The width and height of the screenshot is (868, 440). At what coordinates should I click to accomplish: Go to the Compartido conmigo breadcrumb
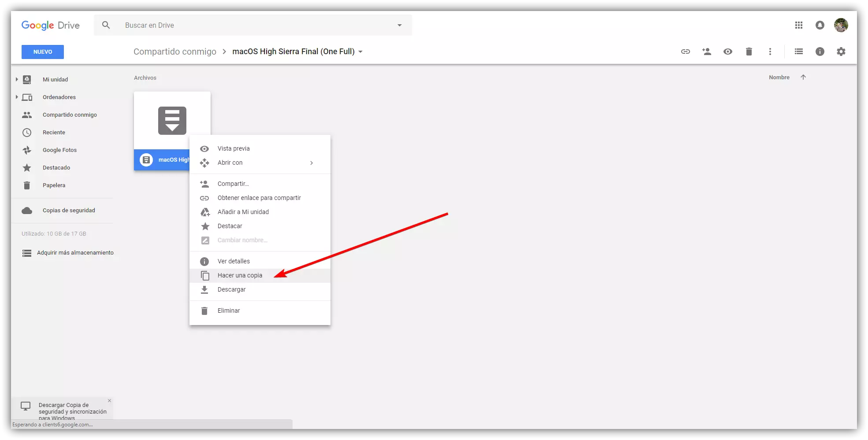[175, 52]
